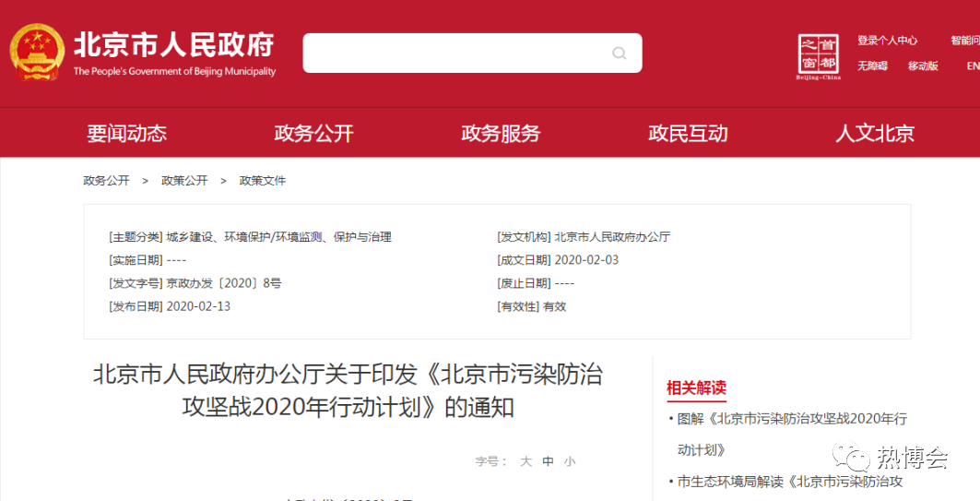Open the 无障碍 accessibility link

[872, 66]
